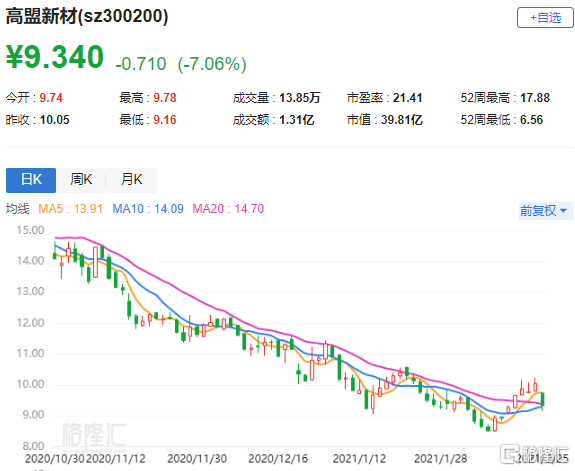This screenshot has height=471, width=575.
Task: Click 成交量 volume 13.85万
Action: tap(300, 98)
